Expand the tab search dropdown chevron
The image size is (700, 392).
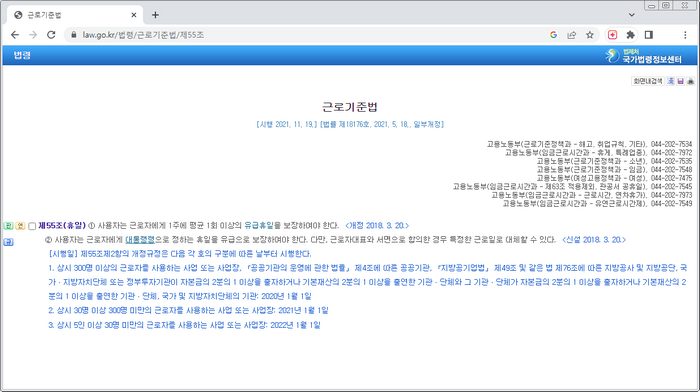pyautogui.click(x=632, y=15)
